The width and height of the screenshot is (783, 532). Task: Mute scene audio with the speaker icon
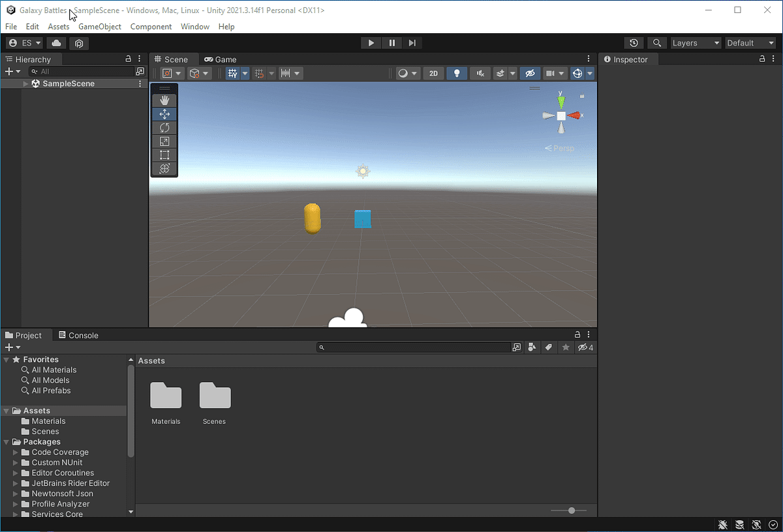(480, 73)
